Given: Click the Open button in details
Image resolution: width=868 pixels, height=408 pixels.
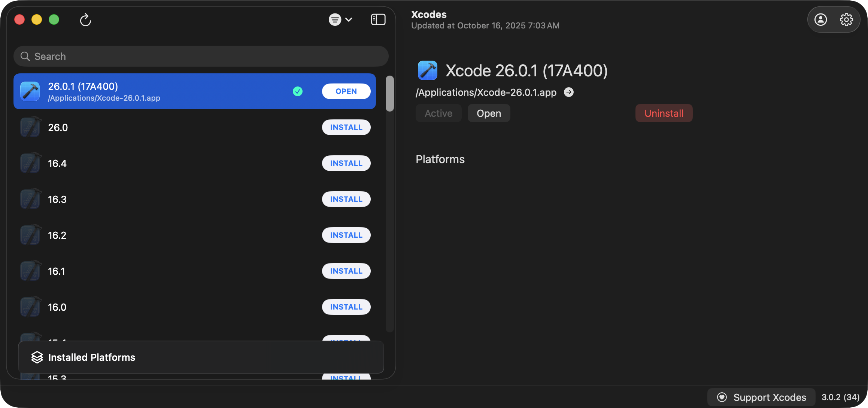Looking at the screenshot, I should [488, 113].
